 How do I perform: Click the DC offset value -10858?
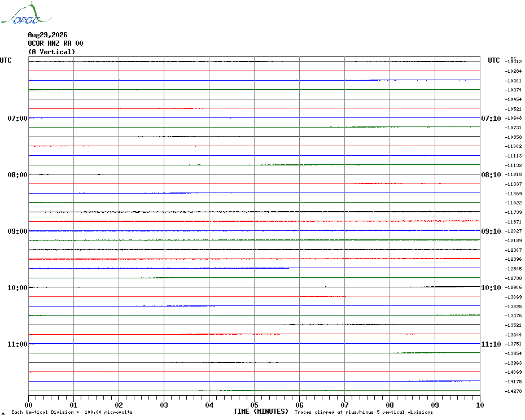(513, 137)
